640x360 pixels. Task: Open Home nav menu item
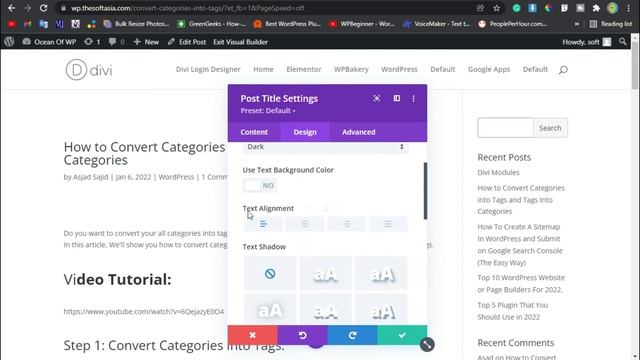click(263, 69)
